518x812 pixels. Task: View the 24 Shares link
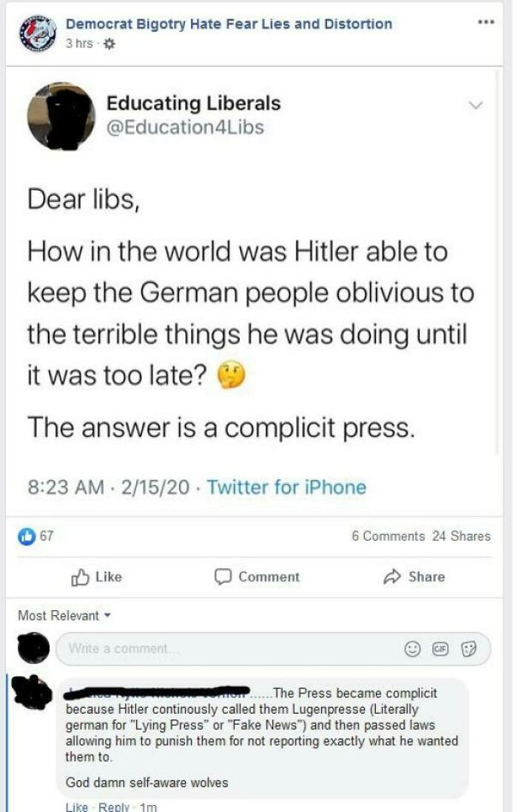click(x=461, y=536)
